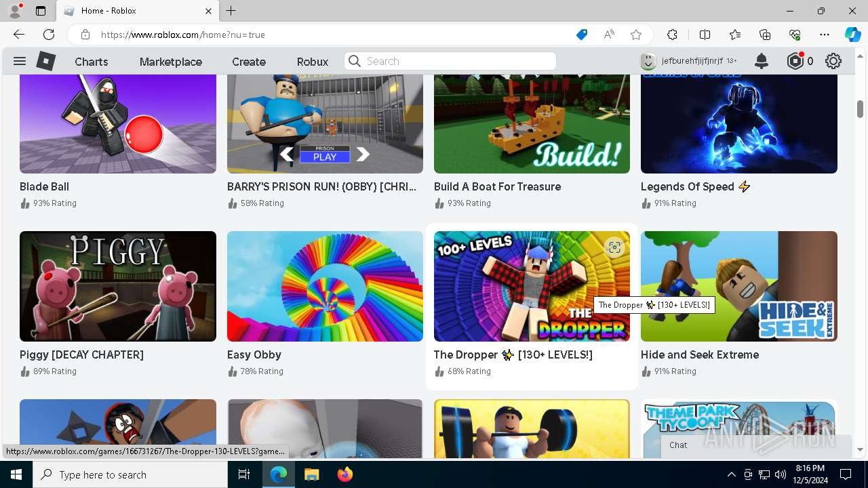
Task: Click the search magnifier icon
Action: (x=355, y=61)
